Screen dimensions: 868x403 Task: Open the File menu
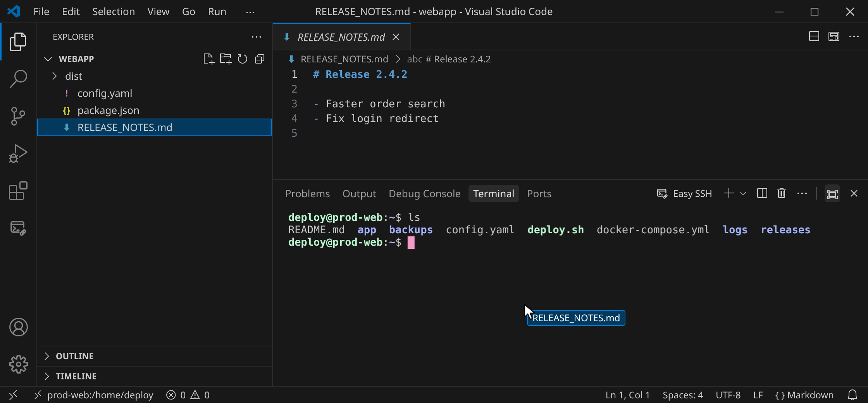click(41, 12)
